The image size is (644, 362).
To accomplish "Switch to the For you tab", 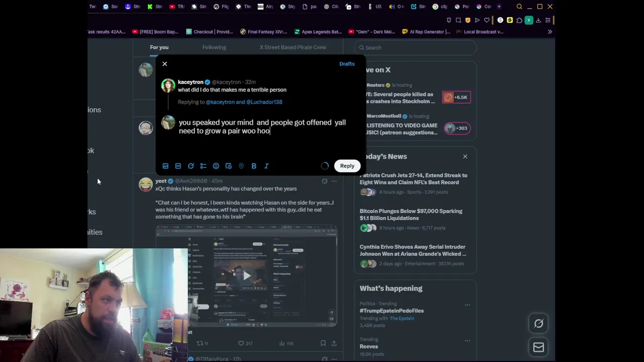I will coord(159,47).
